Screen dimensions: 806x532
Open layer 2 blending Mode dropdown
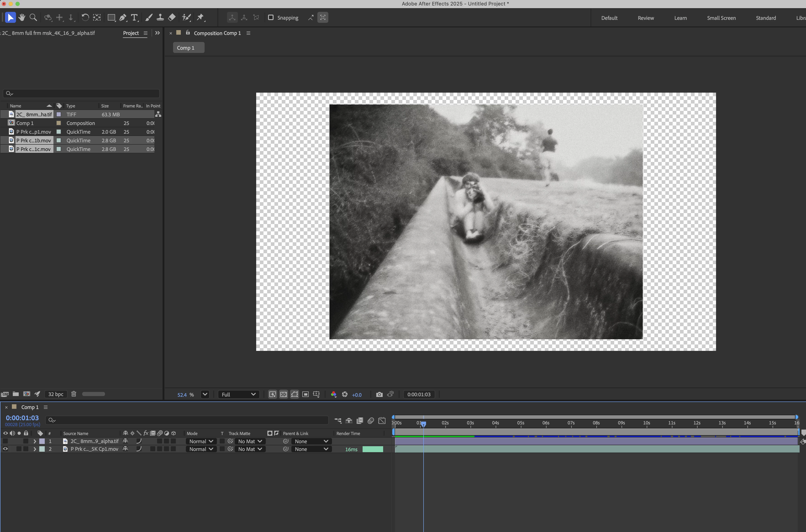click(201, 449)
